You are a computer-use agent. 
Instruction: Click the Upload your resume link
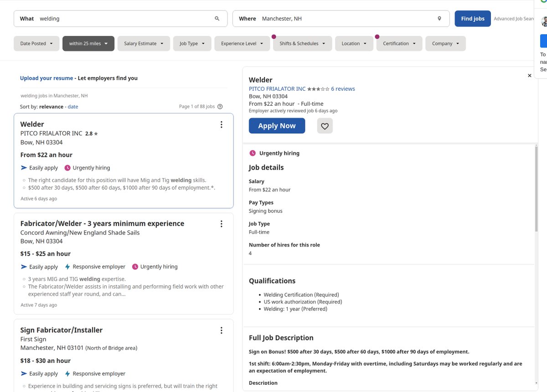coord(46,78)
